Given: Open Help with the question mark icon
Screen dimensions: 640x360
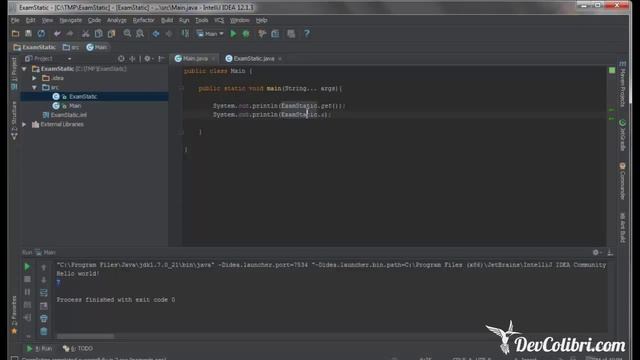Looking at the screenshot, I should coord(307,34).
